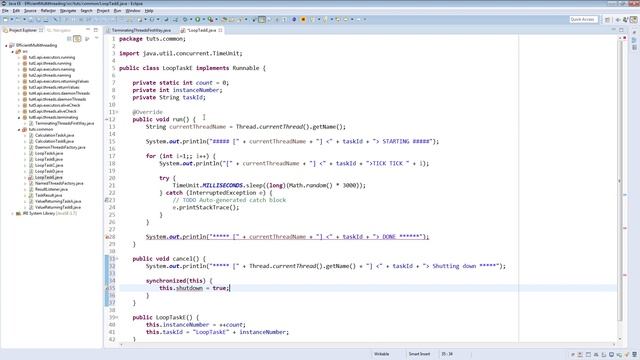Click the tuts.common package icon
The height and width of the screenshot is (360, 640).
tap(24, 129)
